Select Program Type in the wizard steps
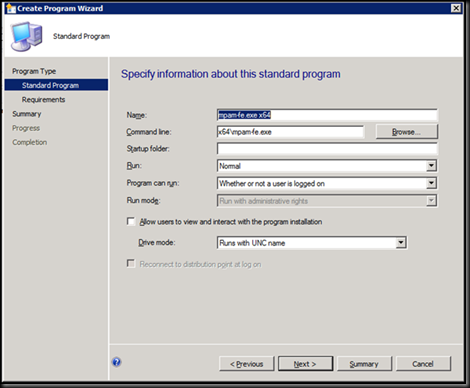The width and height of the screenshot is (470, 388). click(x=34, y=71)
